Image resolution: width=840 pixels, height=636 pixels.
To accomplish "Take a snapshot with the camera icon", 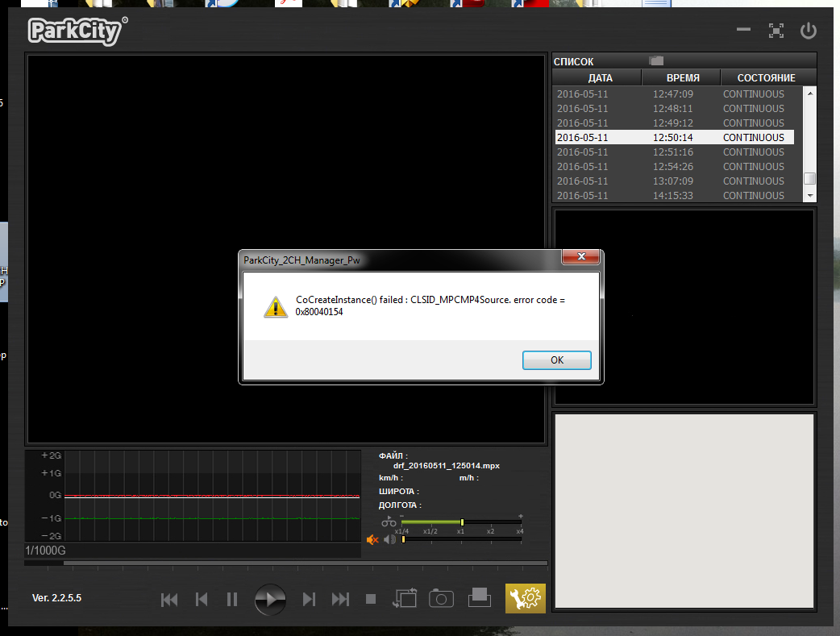I will coord(441,598).
